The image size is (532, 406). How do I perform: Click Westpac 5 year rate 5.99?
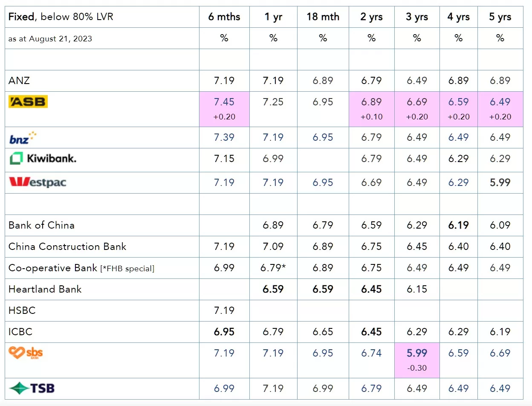(x=500, y=183)
